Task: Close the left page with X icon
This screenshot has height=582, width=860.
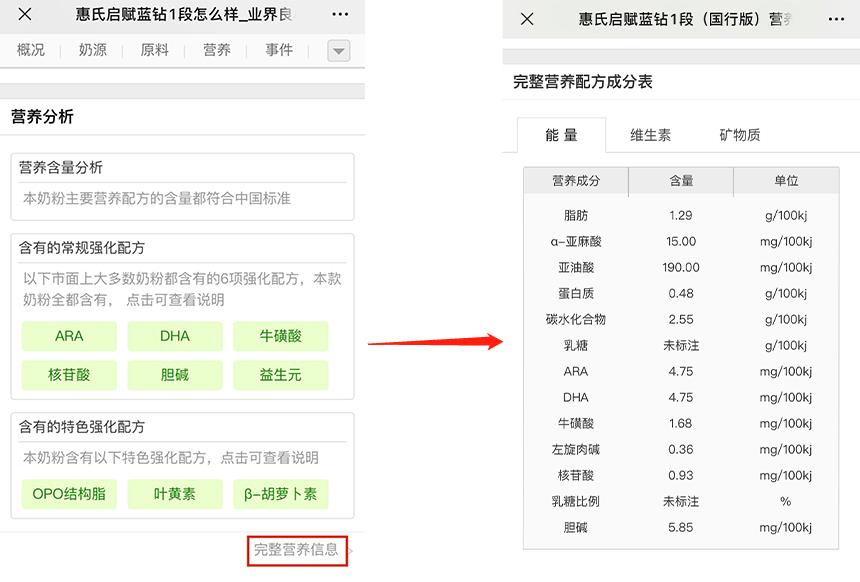Action: pyautogui.click(x=25, y=14)
